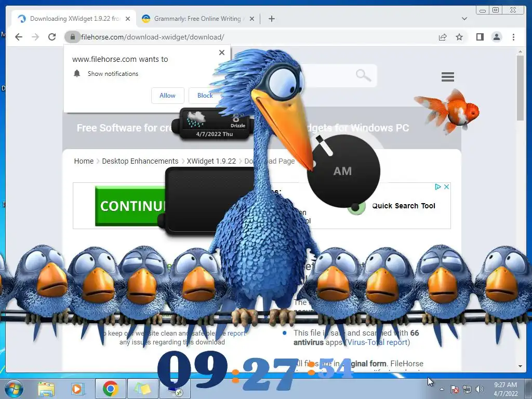
Task: Open Windows Explorer from the taskbar
Action: [x=46, y=389]
